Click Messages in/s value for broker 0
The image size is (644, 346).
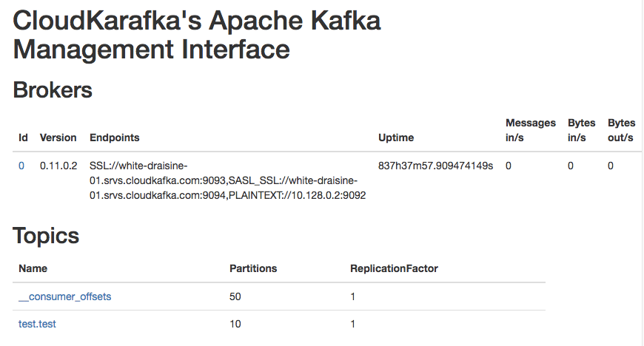point(509,166)
